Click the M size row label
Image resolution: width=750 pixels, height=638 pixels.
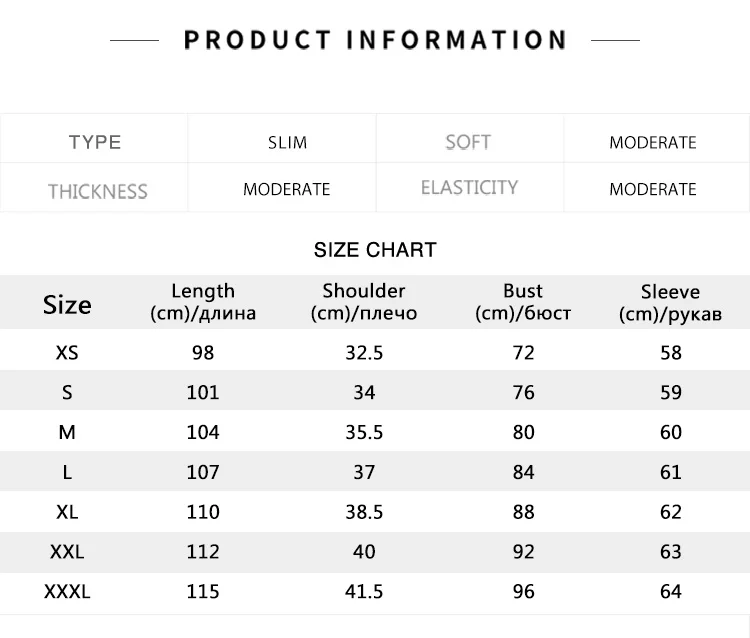(x=67, y=432)
